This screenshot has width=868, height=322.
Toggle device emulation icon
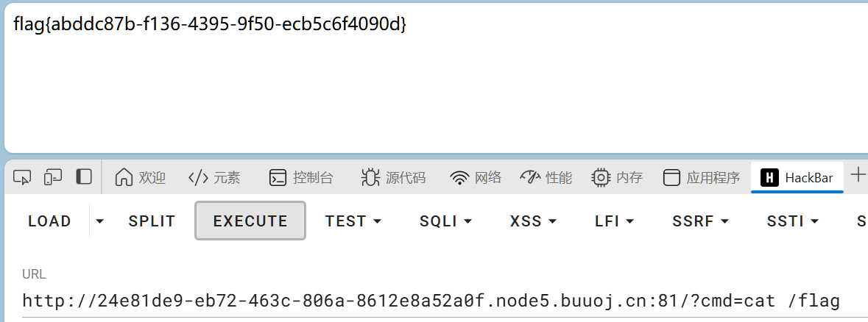[53, 177]
